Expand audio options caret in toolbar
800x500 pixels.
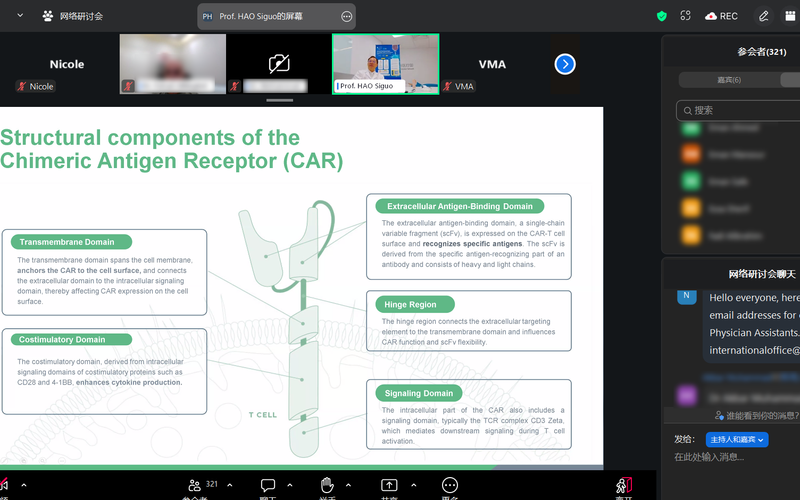tap(24, 485)
